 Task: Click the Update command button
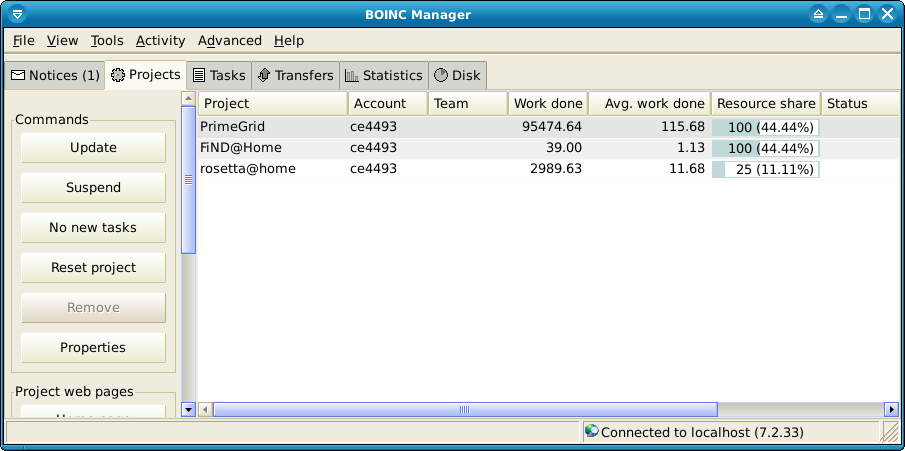click(94, 148)
